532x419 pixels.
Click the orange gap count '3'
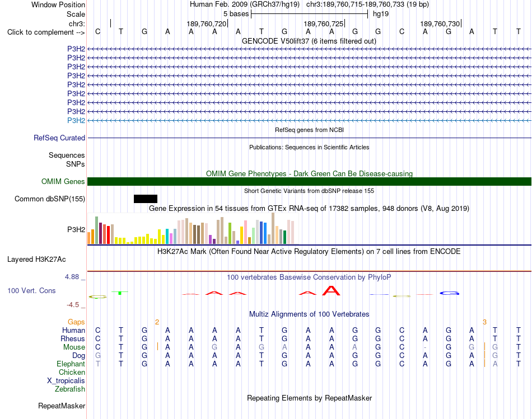coord(484,322)
